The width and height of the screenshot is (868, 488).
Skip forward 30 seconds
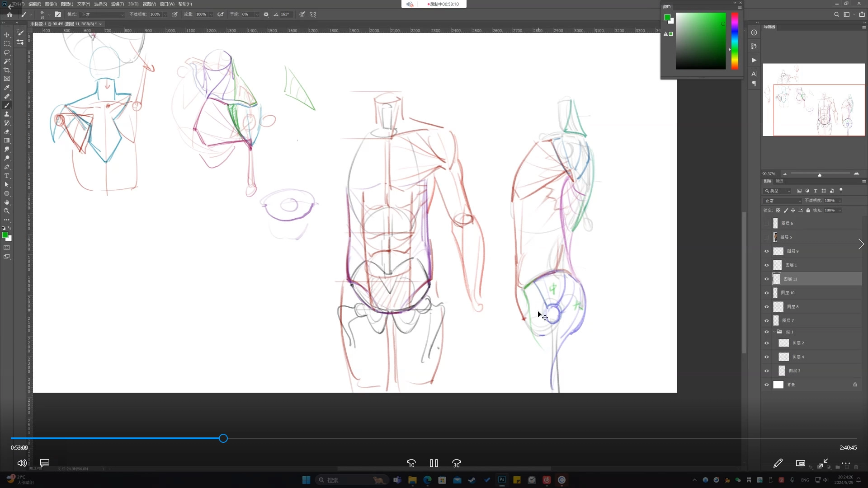click(456, 463)
